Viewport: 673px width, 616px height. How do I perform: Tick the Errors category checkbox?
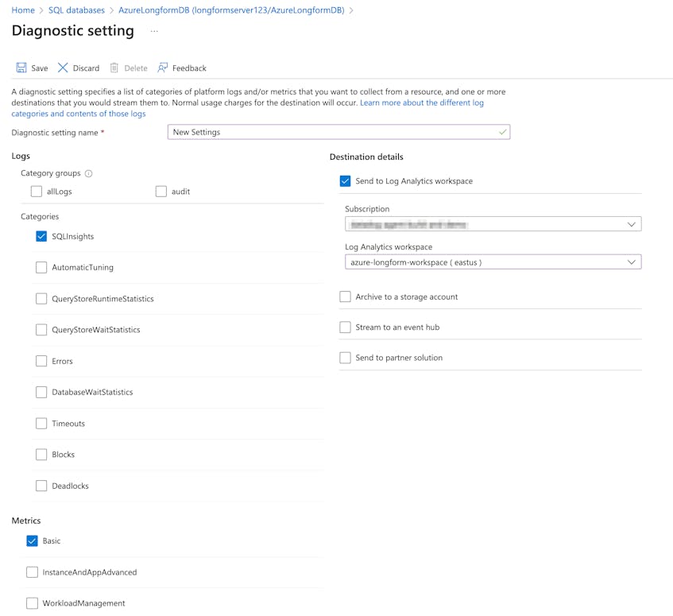tap(41, 361)
